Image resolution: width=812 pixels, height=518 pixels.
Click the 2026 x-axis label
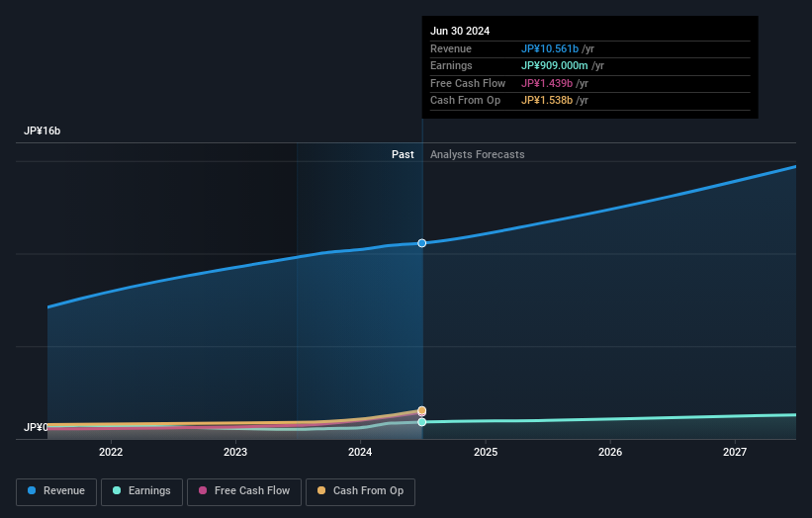coord(610,453)
